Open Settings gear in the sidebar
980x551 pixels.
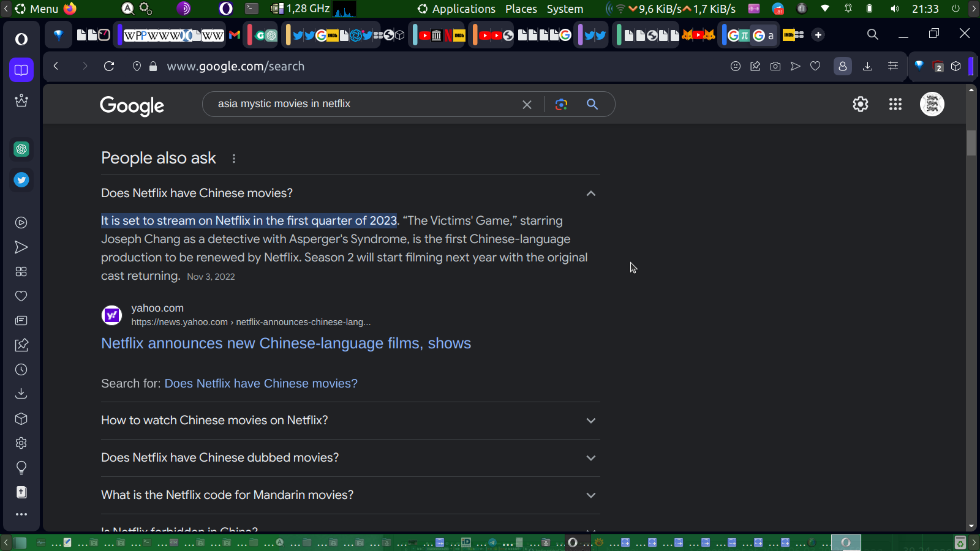pos(21,443)
